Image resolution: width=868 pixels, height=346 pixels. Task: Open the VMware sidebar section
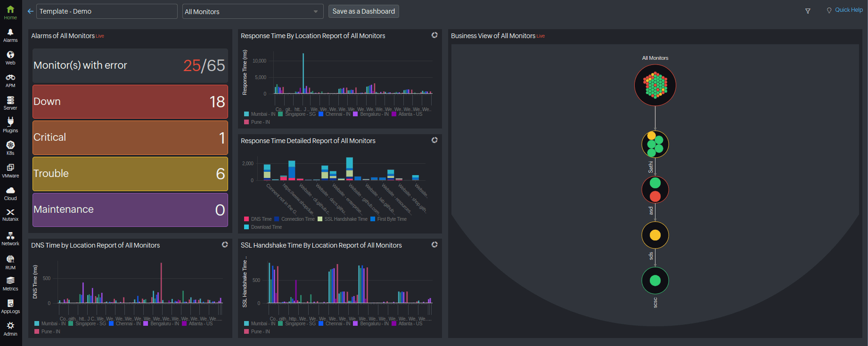point(10,171)
